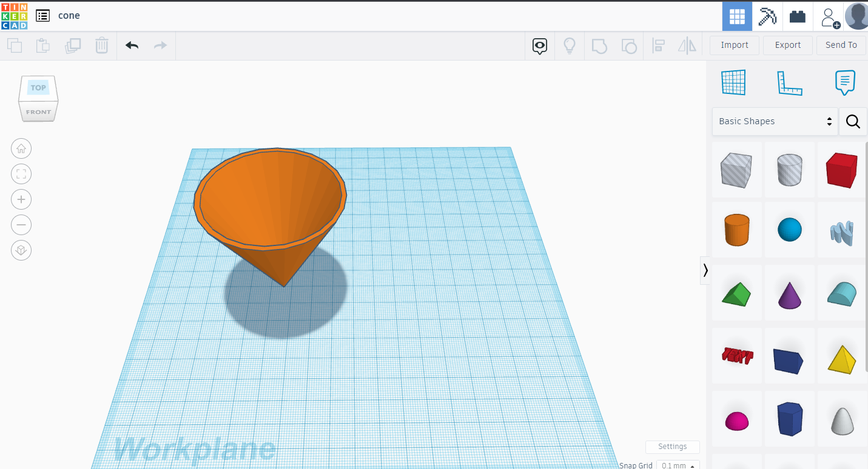This screenshot has width=868, height=469.
Task: Select the orange Cylinder shape
Action: click(737, 230)
